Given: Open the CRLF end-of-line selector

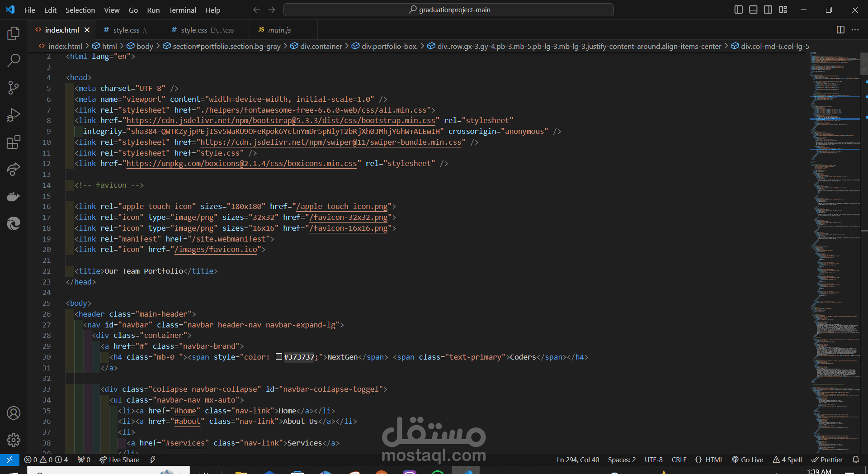Looking at the screenshot, I should [x=679, y=460].
